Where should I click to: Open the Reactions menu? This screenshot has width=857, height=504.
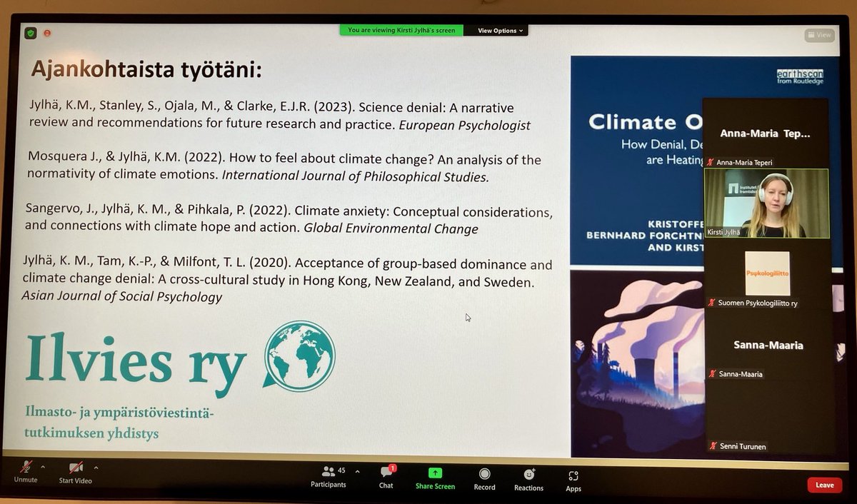(x=528, y=480)
